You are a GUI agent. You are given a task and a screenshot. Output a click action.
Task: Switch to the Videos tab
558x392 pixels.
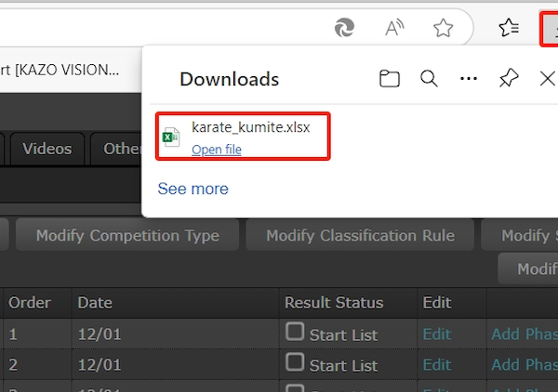coord(46,149)
